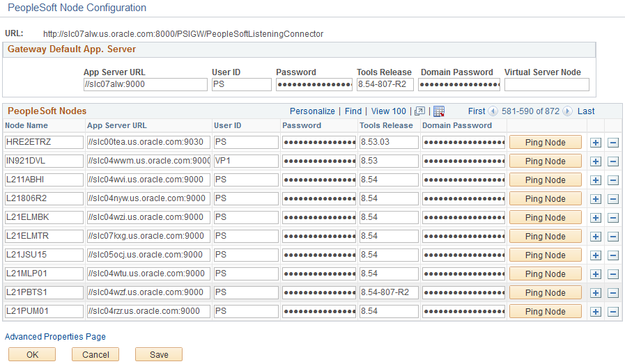Edit Domain Password field for L211ABHI
The width and height of the screenshot is (625, 364).
(463, 180)
